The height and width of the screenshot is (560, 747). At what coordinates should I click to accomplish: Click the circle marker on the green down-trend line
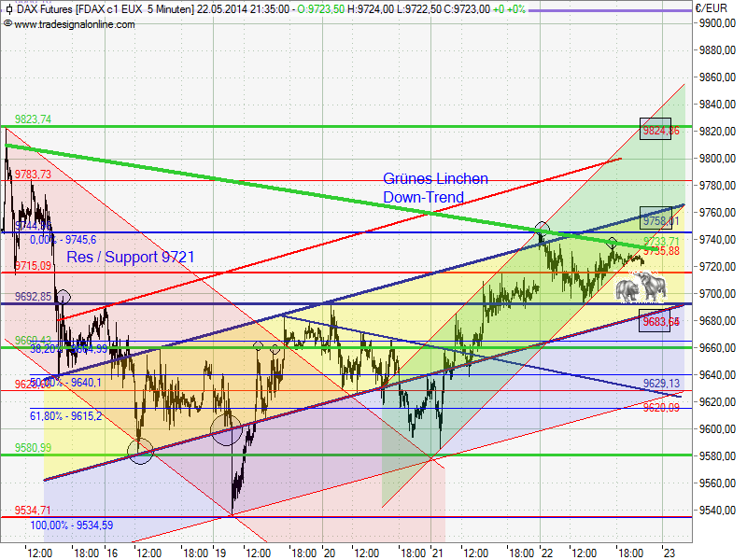click(543, 229)
